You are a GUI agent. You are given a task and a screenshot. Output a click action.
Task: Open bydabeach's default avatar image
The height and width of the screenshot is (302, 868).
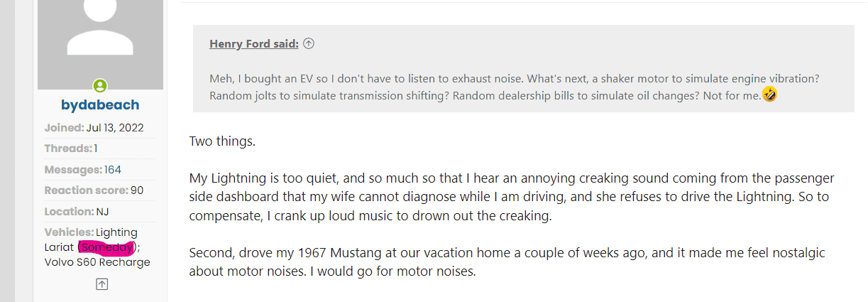100,39
